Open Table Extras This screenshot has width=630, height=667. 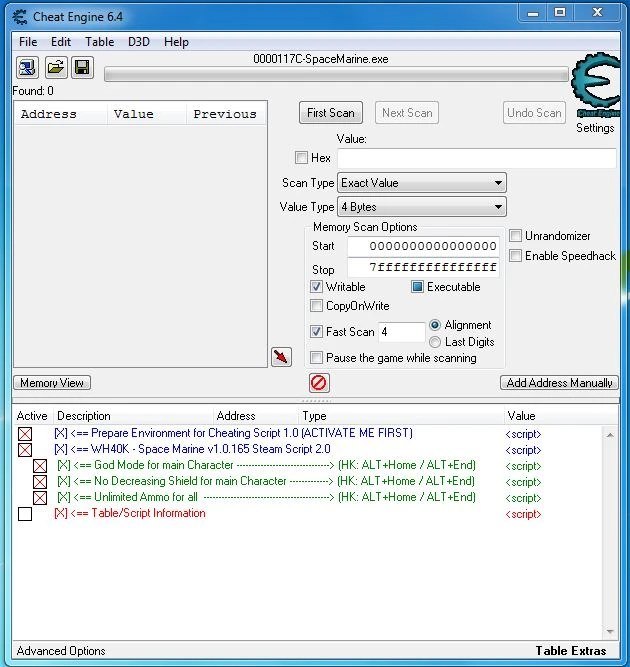click(570, 651)
